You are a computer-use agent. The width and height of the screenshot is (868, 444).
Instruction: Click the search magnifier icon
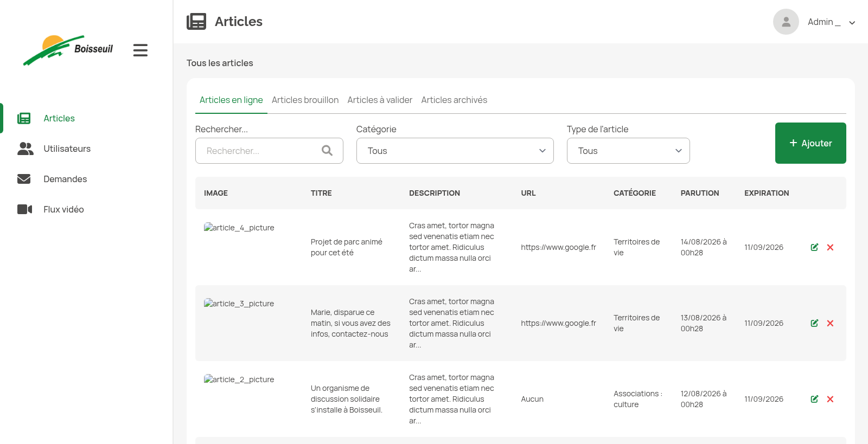[327, 151]
